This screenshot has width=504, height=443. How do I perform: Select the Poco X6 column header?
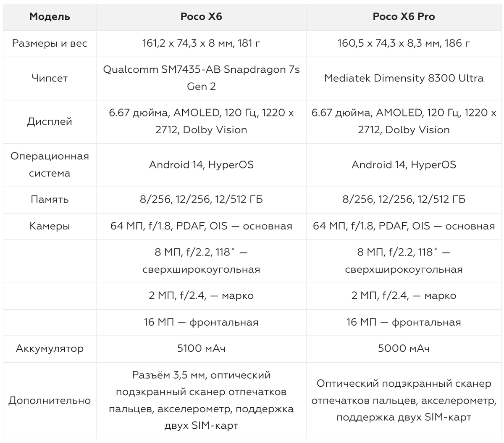pyautogui.click(x=201, y=17)
